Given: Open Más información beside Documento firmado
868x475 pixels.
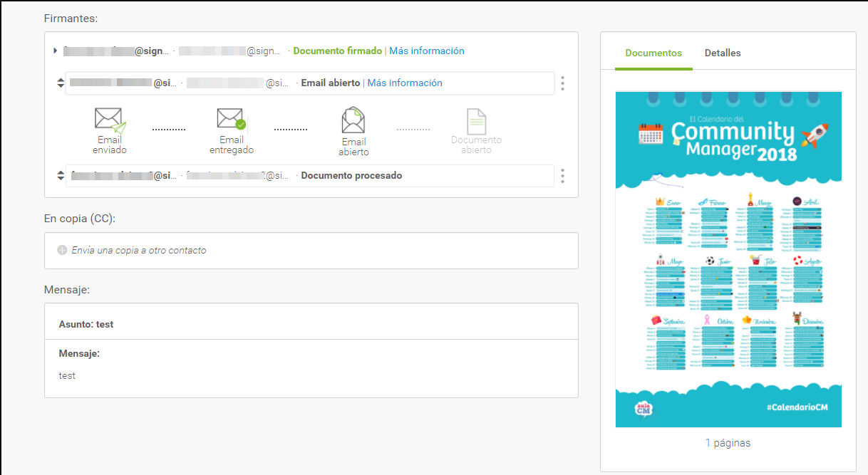Looking at the screenshot, I should (x=427, y=51).
